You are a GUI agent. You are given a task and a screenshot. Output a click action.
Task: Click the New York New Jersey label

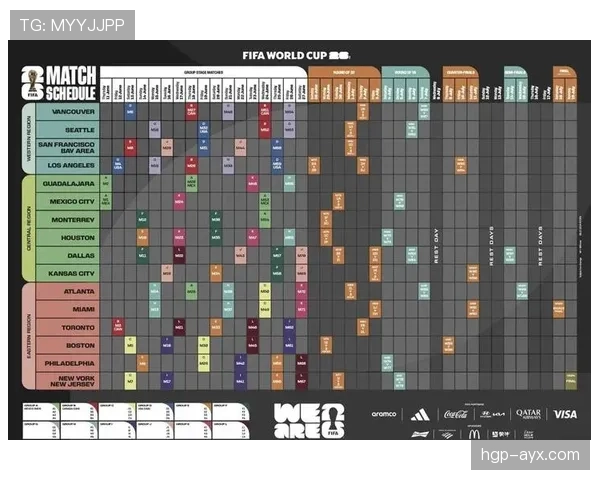click(x=68, y=381)
